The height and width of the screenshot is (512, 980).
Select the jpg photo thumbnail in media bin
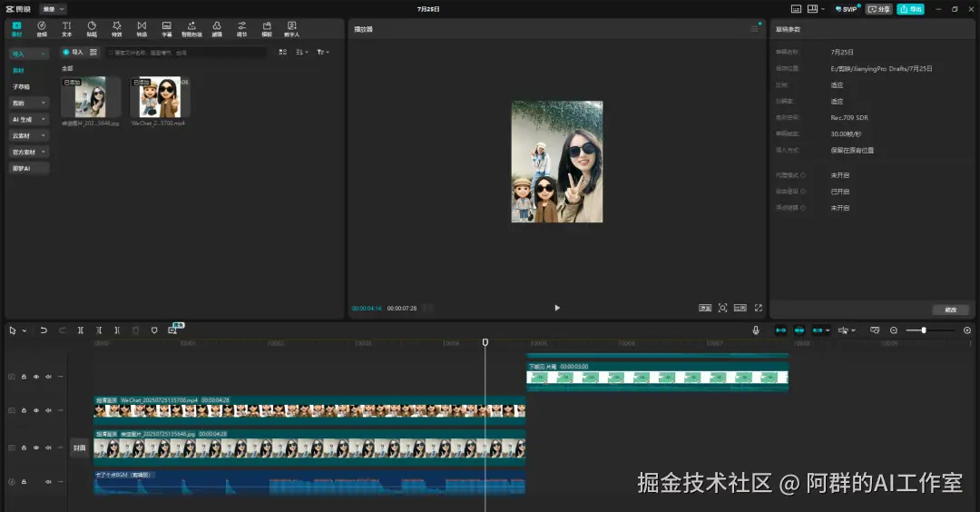pos(91,97)
